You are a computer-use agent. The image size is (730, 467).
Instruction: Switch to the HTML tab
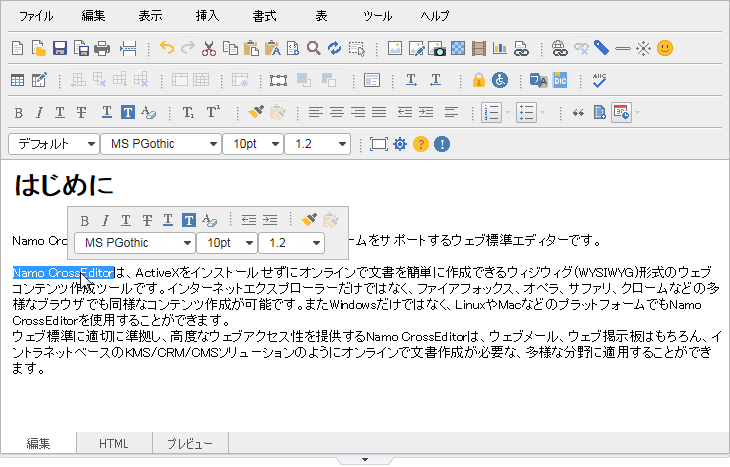(114, 443)
